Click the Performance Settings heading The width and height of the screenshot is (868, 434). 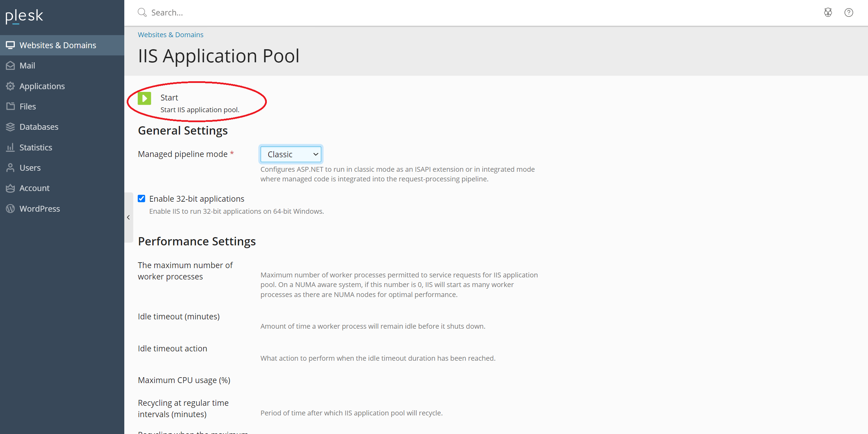click(x=197, y=242)
